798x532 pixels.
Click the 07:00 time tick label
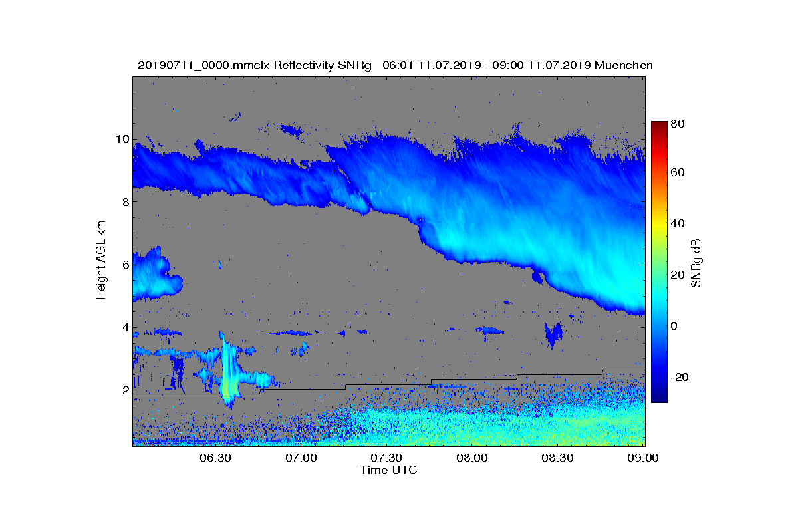(301, 458)
